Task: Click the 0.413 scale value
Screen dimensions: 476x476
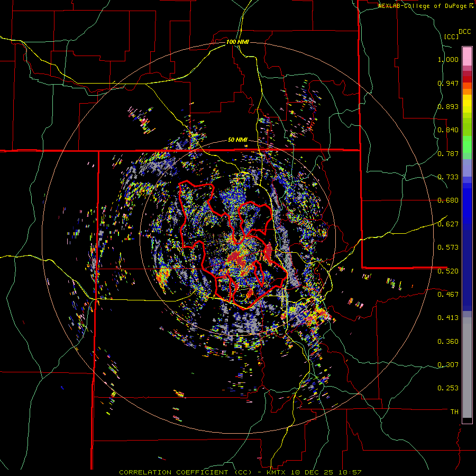Action: click(448, 318)
